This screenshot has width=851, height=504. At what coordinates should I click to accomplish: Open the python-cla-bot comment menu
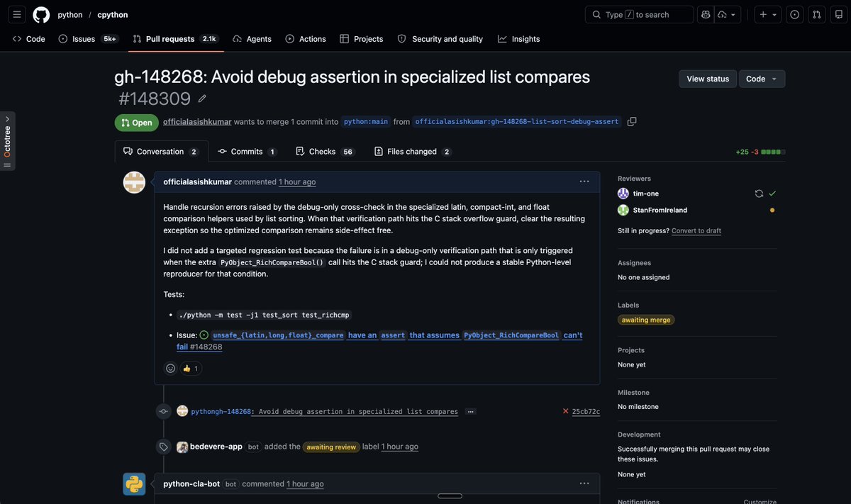point(584,483)
